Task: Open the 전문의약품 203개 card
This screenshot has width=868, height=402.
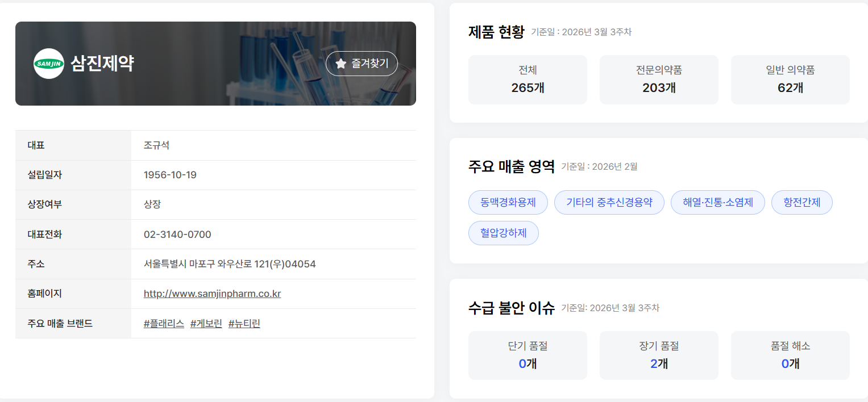Action: click(x=659, y=79)
